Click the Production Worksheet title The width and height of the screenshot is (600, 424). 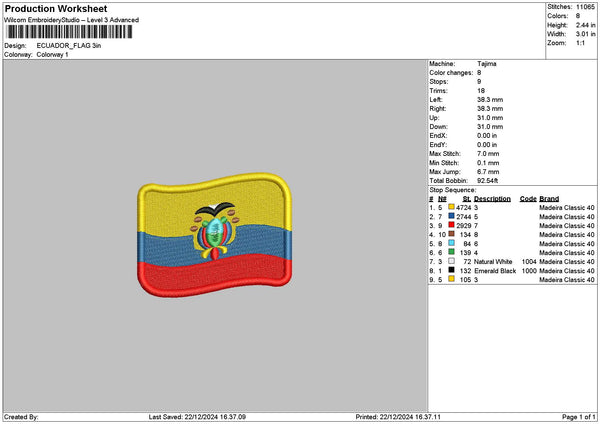(56, 8)
